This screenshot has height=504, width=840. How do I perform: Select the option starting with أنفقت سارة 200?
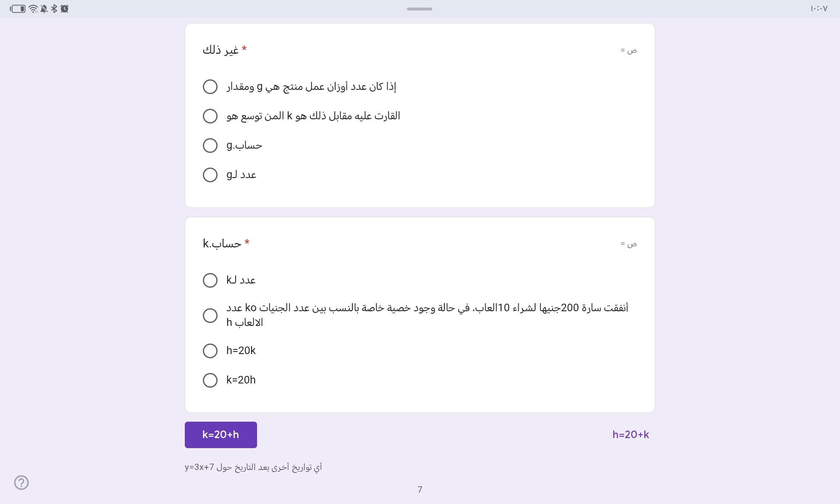210,315
